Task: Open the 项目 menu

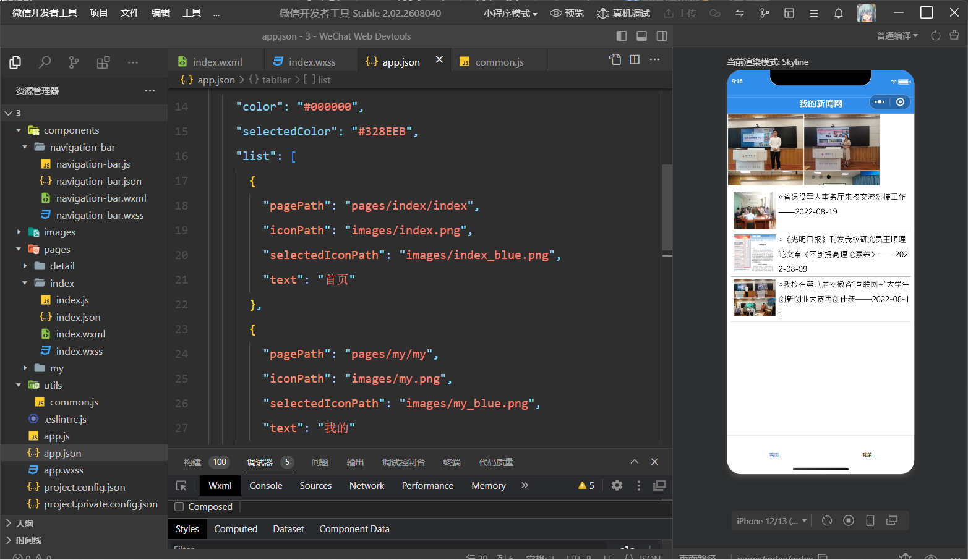Action: 99,13
